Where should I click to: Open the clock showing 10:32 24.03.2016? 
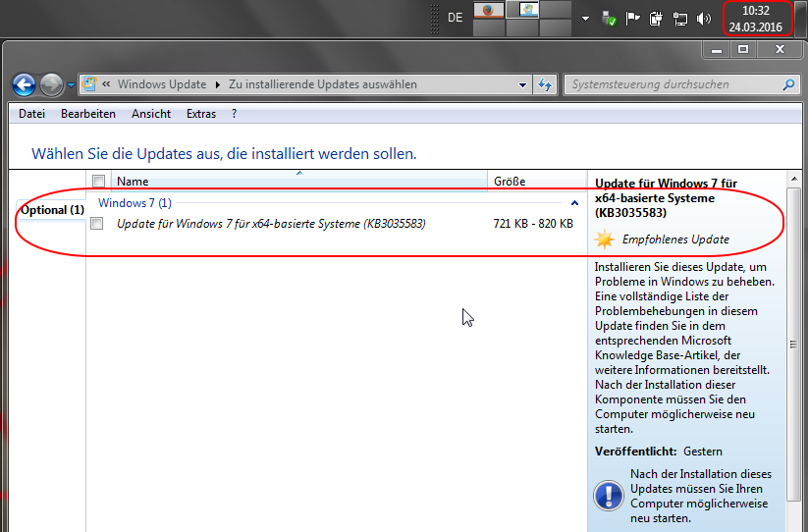click(755, 19)
